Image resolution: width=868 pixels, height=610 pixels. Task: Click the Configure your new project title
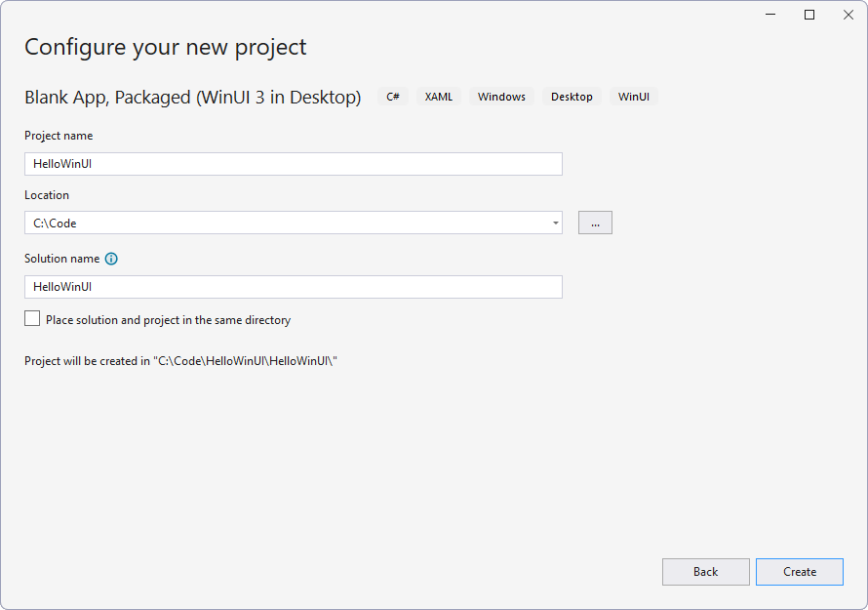click(166, 46)
